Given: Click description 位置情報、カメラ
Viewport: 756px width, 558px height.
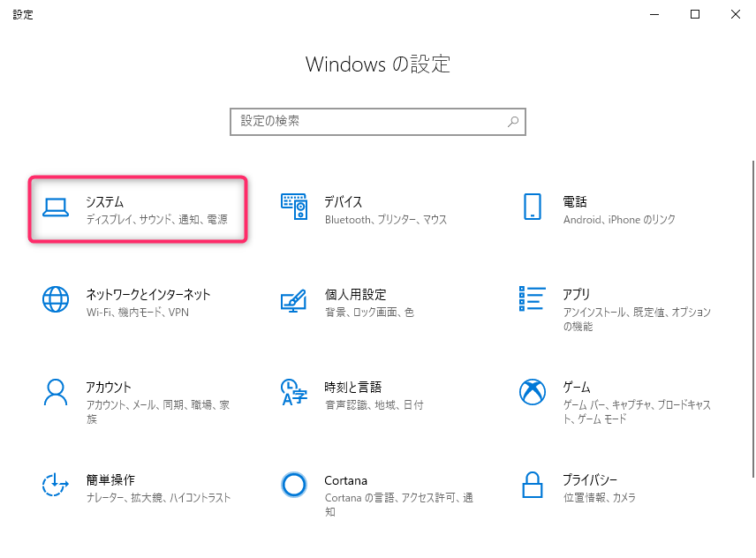Looking at the screenshot, I should (600, 498).
